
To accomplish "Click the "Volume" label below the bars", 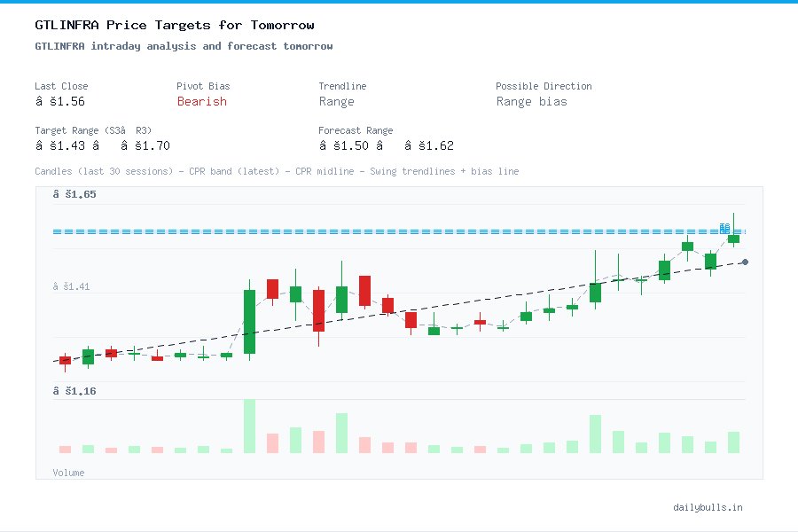I will tap(68, 473).
